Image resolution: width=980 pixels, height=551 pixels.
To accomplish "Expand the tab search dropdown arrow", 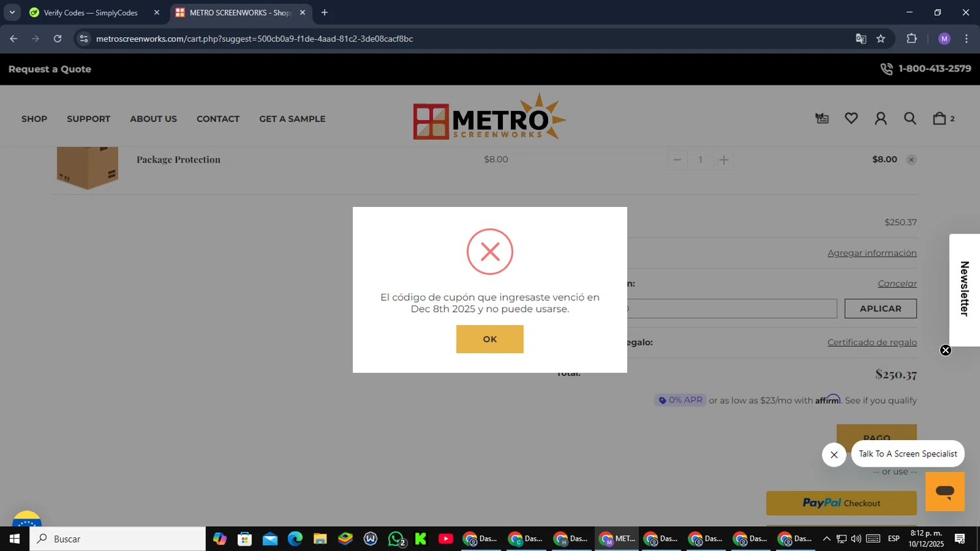I will click(x=12, y=12).
